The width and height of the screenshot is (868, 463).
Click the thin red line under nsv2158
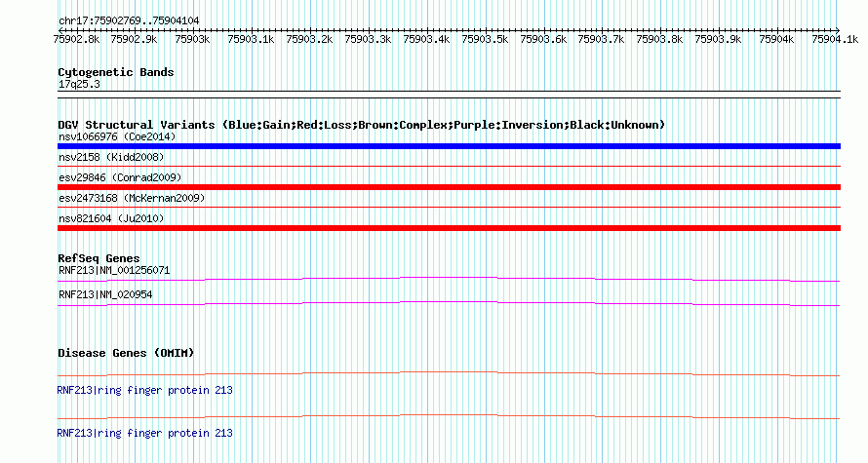[449, 166]
